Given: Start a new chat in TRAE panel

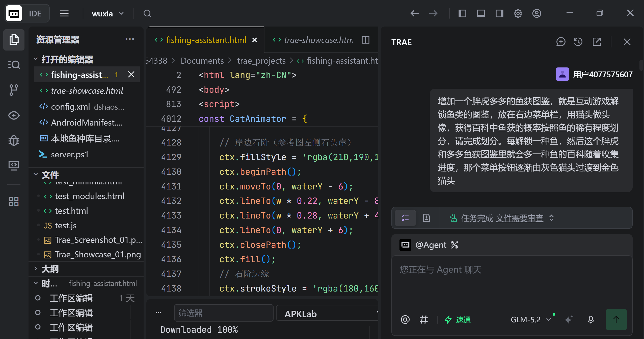Looking at the screenshot, I should 561,42.
